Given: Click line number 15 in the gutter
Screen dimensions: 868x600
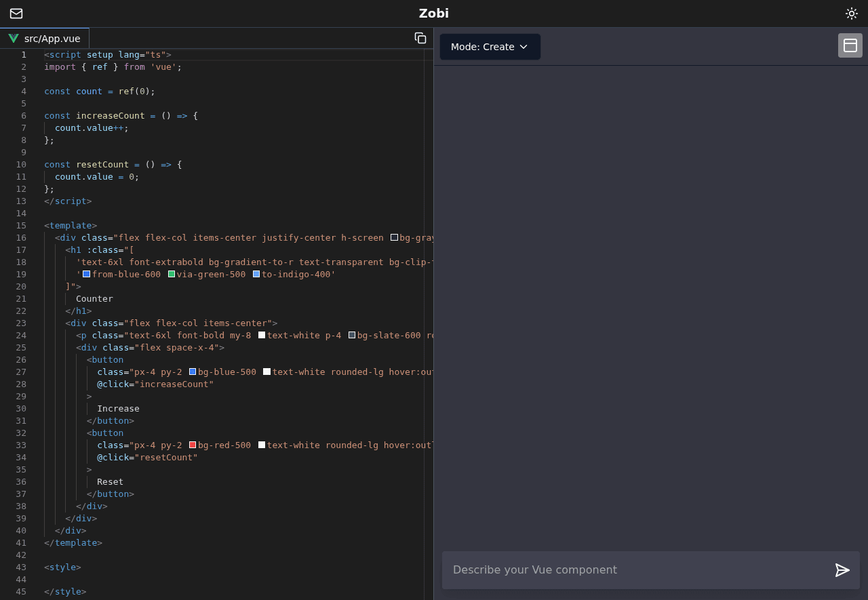Looking at the screenshot, I should pyautogui.click(x=21, y=226).
